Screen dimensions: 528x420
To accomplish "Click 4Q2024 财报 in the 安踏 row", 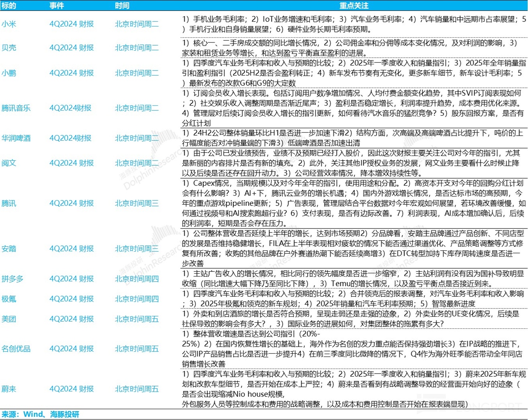I will click(x=72, y=248).
